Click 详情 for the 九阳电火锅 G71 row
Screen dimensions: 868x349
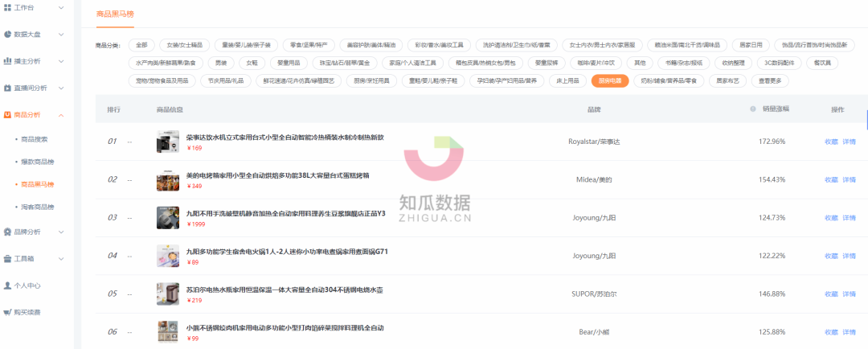click(849, 256)
